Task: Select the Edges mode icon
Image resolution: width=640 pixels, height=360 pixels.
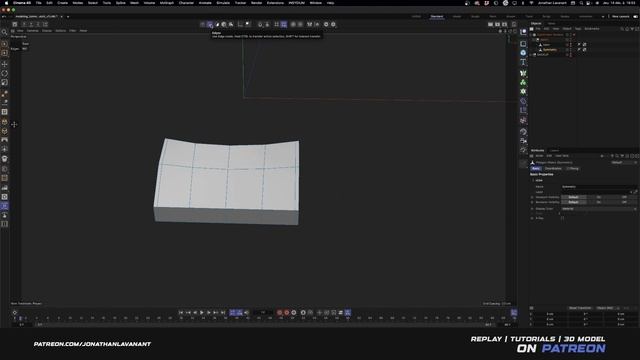Action: click(209, 24)
